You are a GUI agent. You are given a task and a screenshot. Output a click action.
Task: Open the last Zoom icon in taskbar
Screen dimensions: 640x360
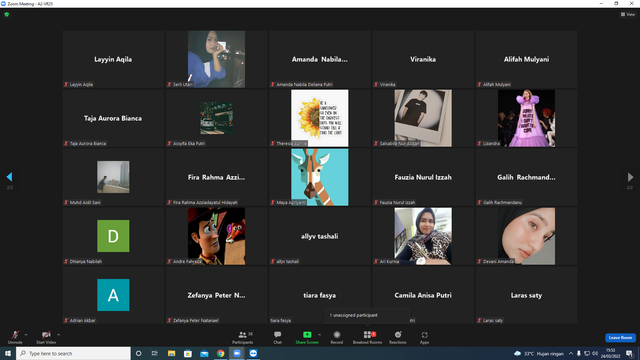(253, 353)
